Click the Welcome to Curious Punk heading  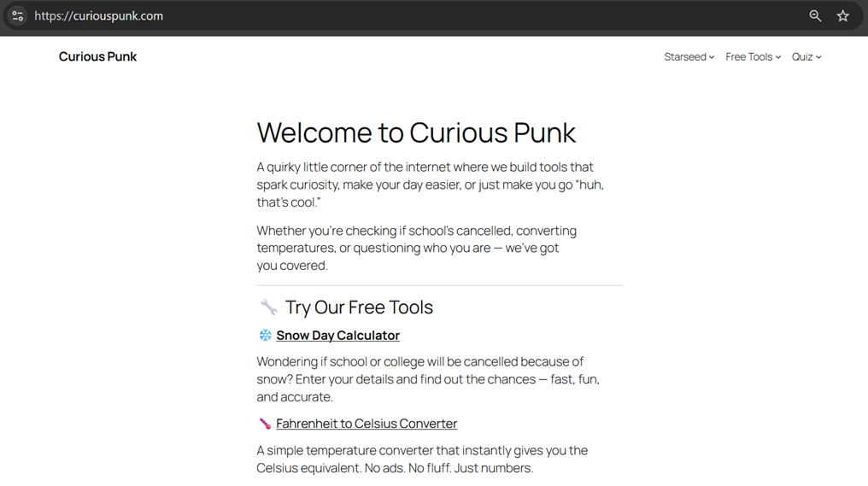(x=416, y=132)
